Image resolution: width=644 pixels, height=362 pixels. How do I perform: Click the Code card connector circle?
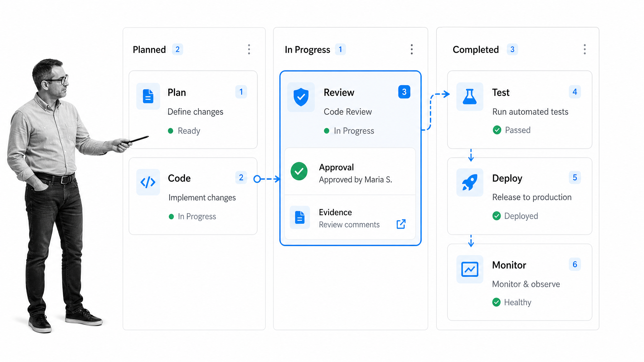point(257,179)
